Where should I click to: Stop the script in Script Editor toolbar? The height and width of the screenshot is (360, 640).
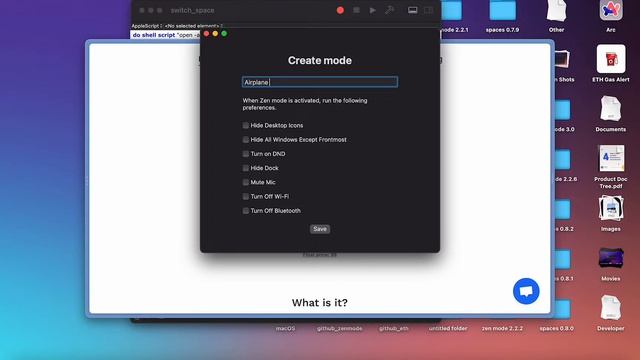[x=356, y=10]
